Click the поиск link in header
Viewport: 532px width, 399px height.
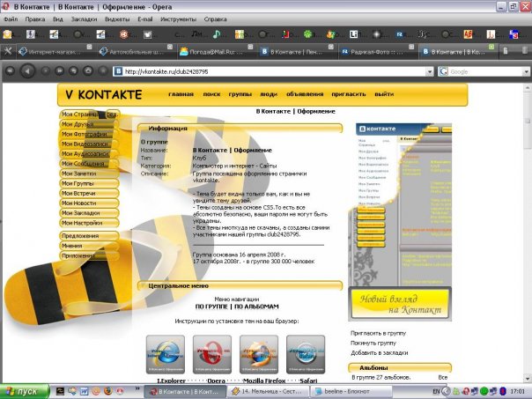coord(211,94)
